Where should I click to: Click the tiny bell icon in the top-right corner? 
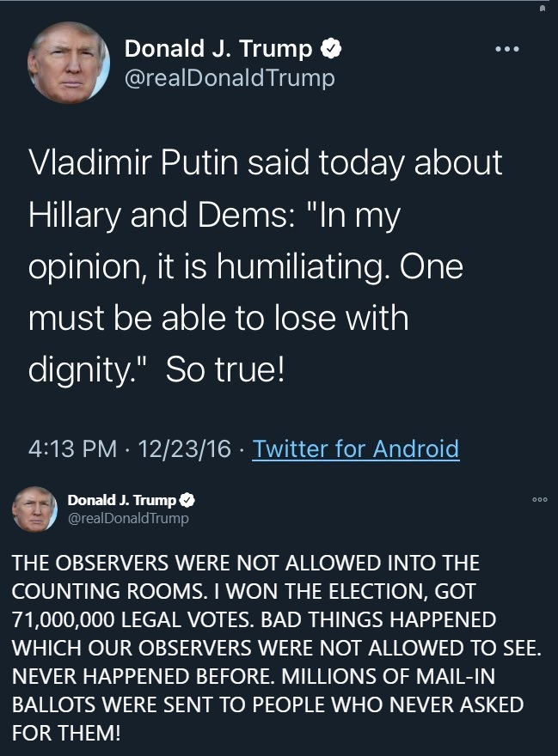pyautogui.click(x=542, y=8)
